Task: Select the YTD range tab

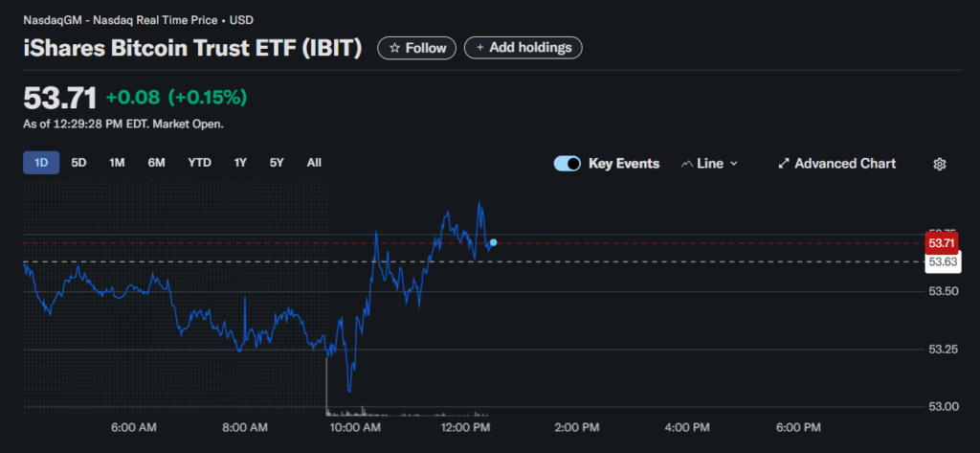Action: (199, 163)
